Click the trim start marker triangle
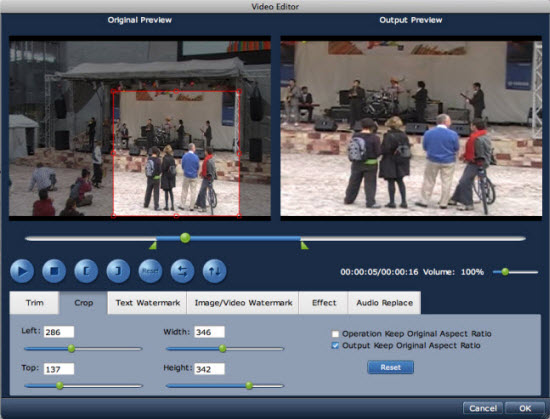Image resolution: width=550 pixels, height=419 pixels. click(153, 245)
